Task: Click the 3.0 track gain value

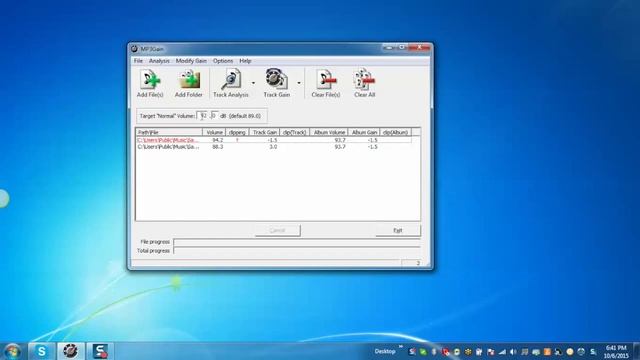Action: pyautogui.click(x=273, y=147)
